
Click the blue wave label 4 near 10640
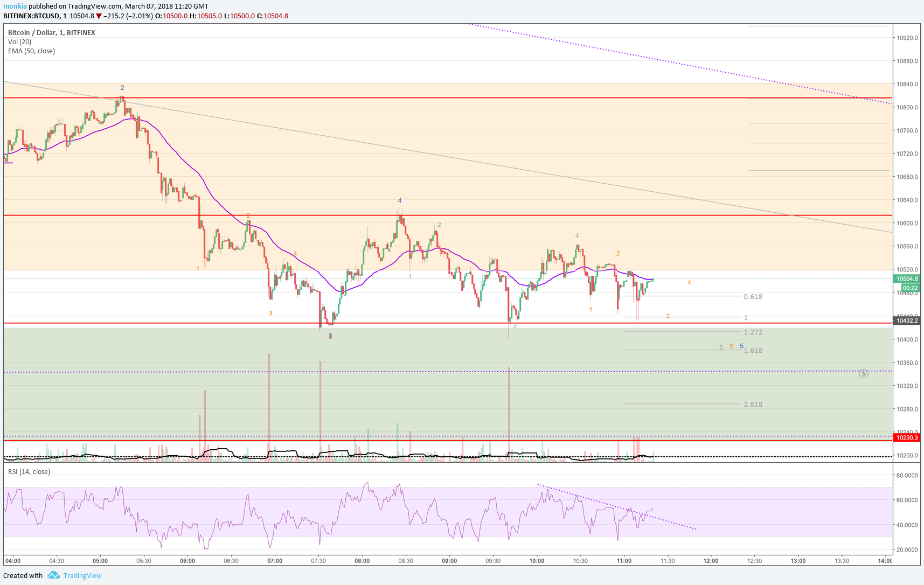(400, 200)
